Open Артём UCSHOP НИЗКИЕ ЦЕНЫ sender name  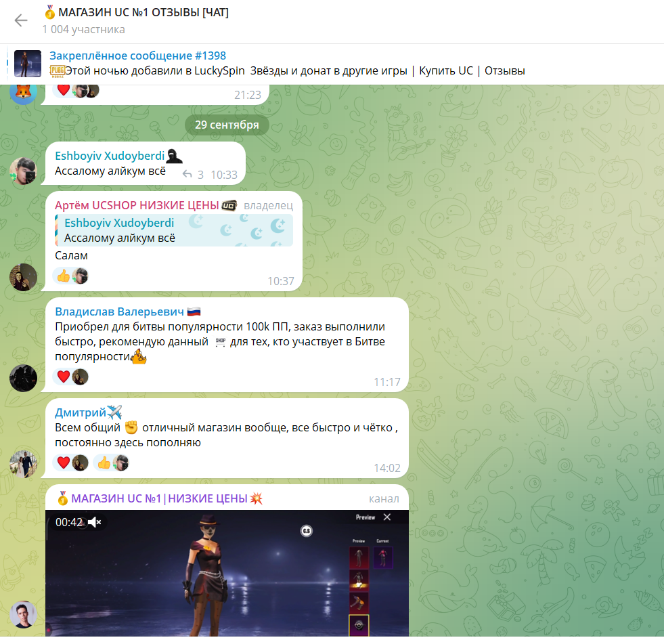pos(137,205)
